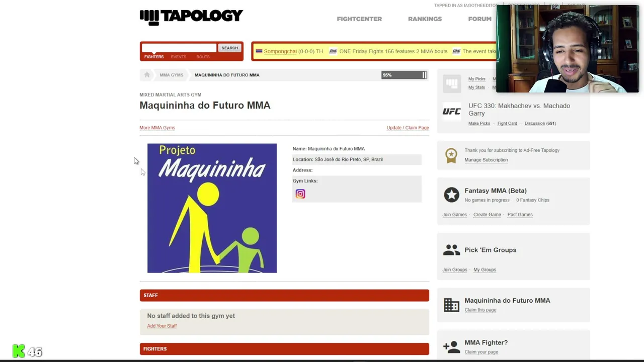Click the '0 Fantasy Chips' text
The image size is (644, 362).
533,200
